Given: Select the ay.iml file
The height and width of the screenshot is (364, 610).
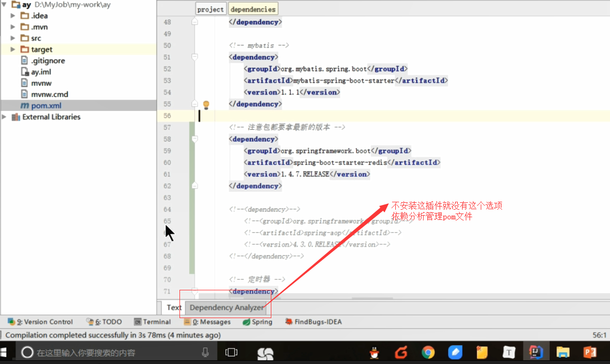Looking at the screenshot, I should pos(41,72).
